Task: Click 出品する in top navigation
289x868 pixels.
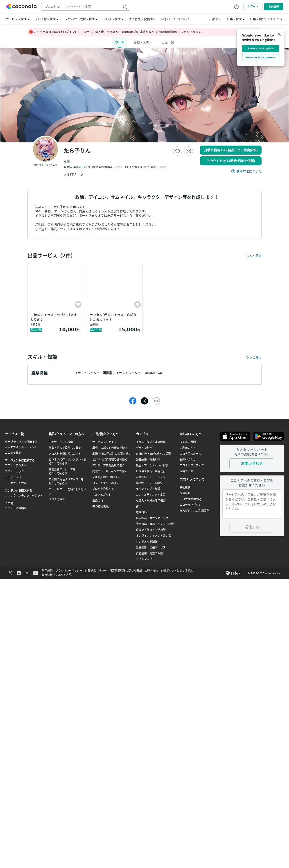Action: click(215, 19)
